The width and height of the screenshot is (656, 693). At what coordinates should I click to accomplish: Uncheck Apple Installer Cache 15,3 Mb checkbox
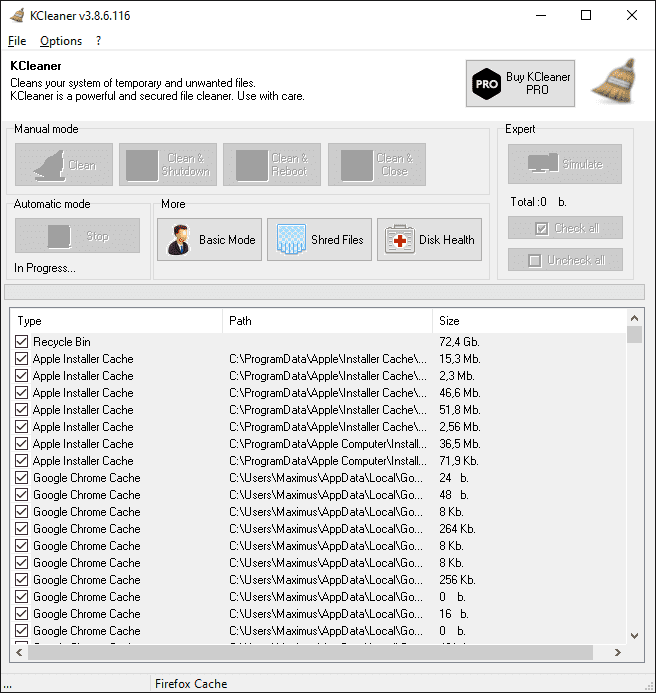click(x=21, y=358)
